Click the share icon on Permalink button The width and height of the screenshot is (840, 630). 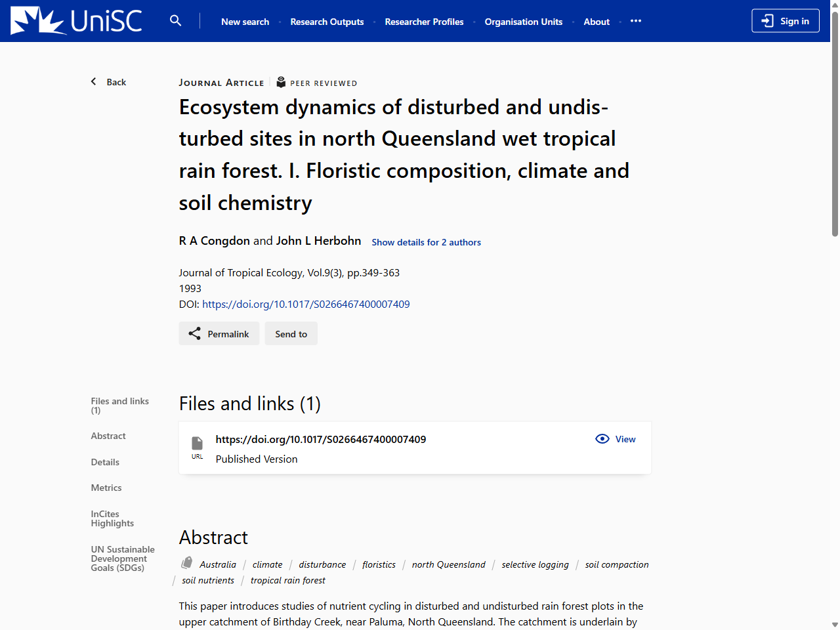(194, 333)
